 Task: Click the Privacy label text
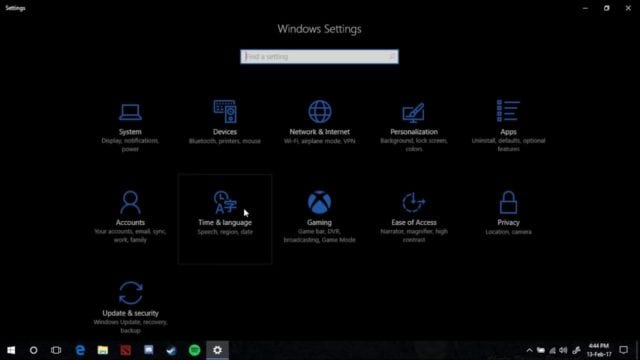[508, 222]
